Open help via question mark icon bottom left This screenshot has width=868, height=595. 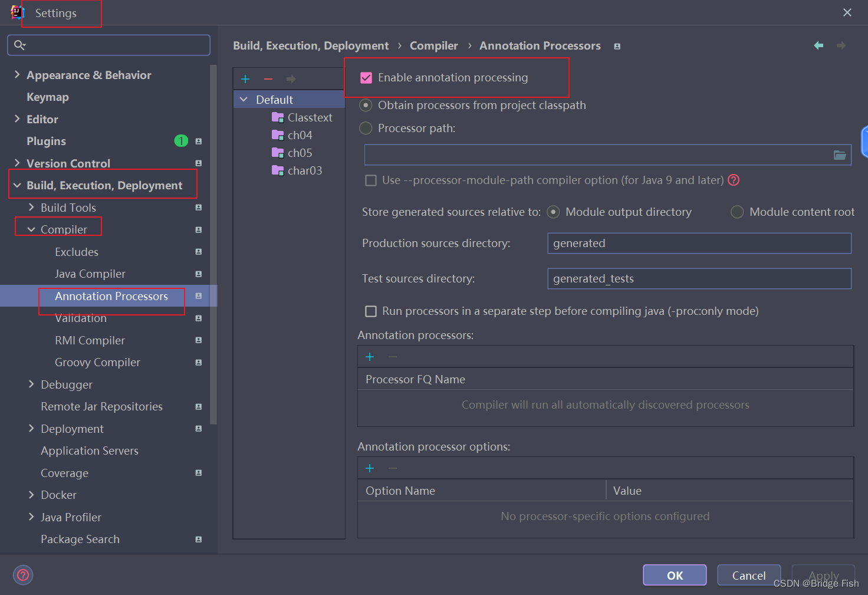point(22,575)
